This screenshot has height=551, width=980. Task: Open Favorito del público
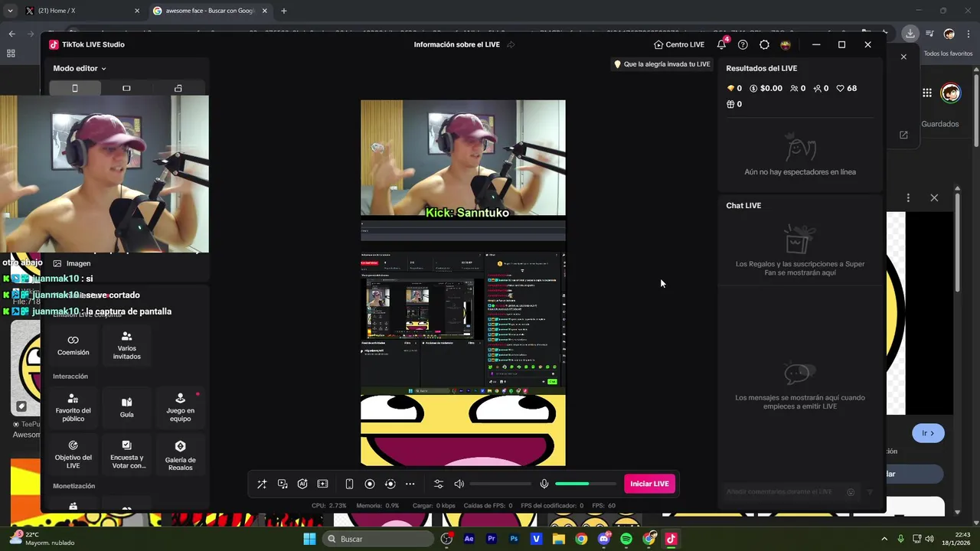pos(73,408)
